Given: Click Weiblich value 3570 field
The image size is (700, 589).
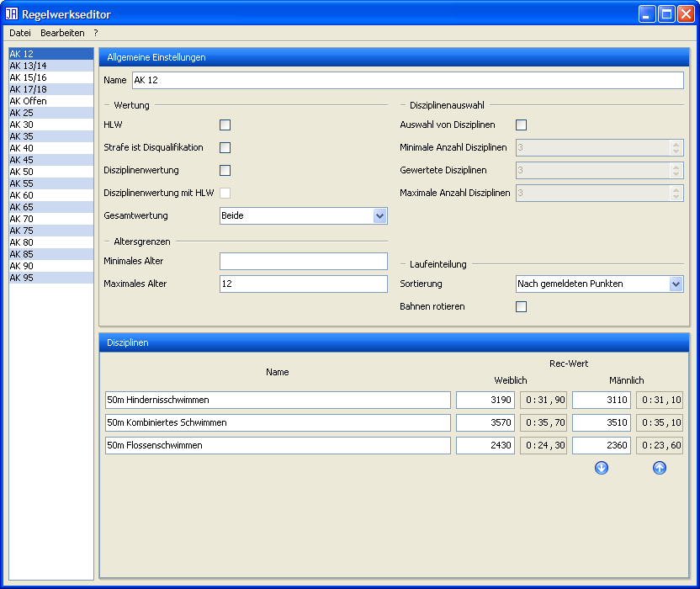Looking at the screenshot, I should [x=485, y=423].
